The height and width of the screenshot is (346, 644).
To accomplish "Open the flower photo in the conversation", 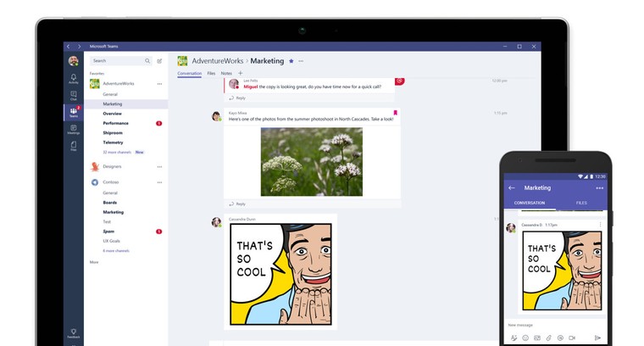I will 311,161.
